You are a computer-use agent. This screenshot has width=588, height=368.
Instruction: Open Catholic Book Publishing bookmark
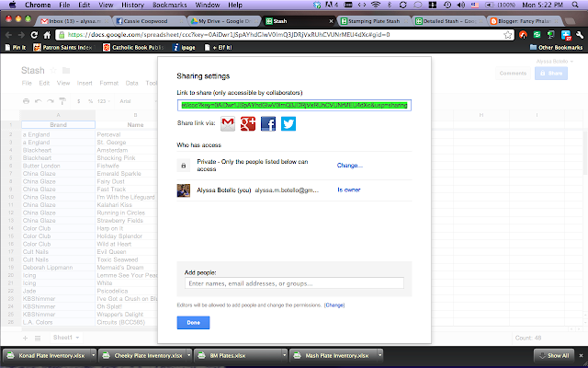coord(133,47)
